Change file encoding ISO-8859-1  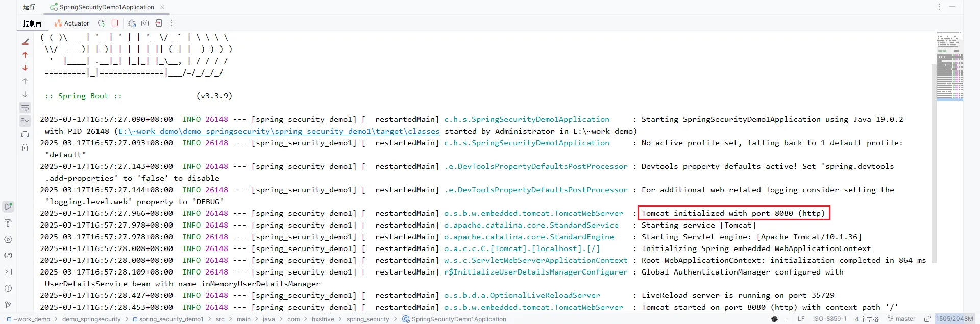[829, 319]
